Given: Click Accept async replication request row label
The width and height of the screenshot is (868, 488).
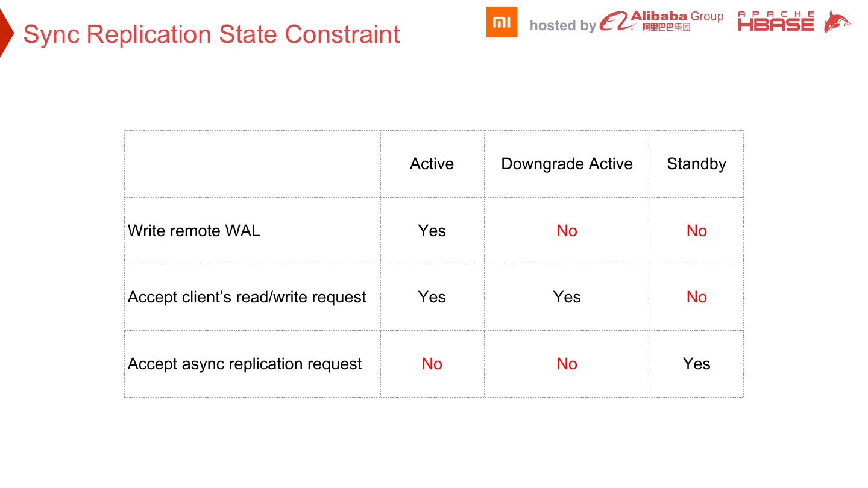Looking at the screenshot, I should click(245, 364).
